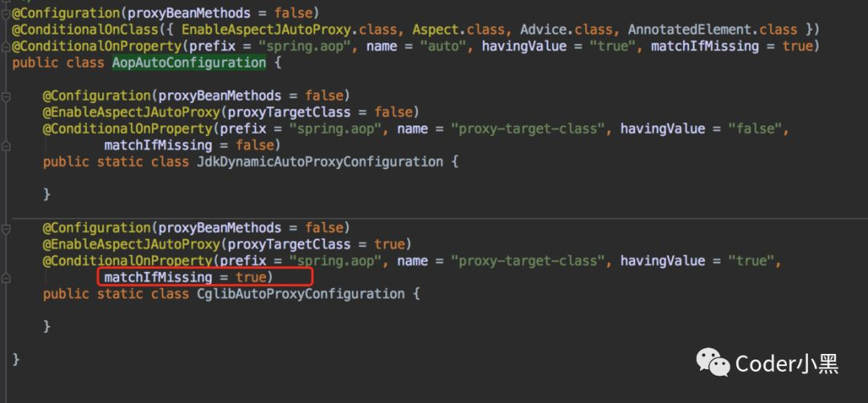868x403 pixels.
Task: Click @EnableAspectJAutoProxy annotation with proxyTargetClass = false
Action: (x=132, y=112)
